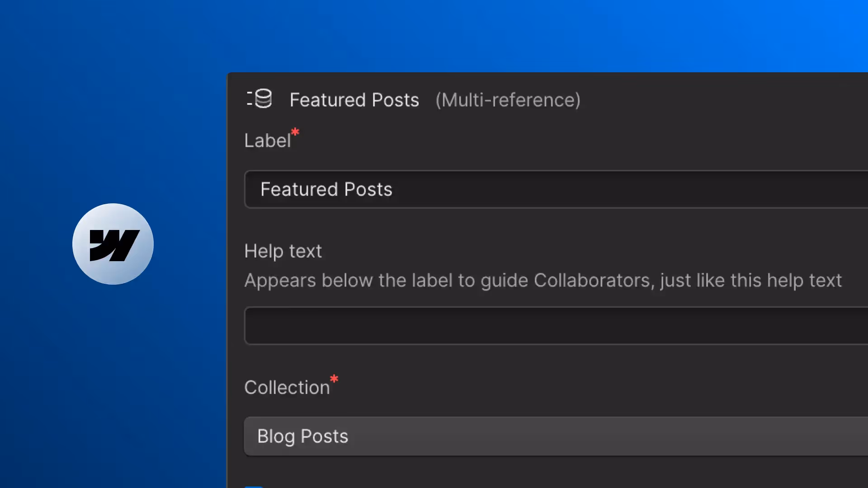Select the Blog Posts text in dropdown
This screenshot has width=868, height=488.
[x=302, y=436]
